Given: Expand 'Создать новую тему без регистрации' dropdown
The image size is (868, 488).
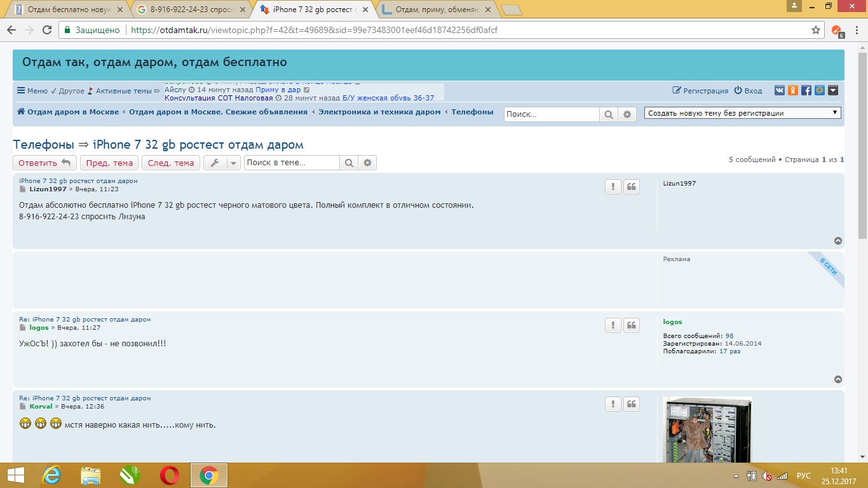Looking at the screenshot, I should point(742,113).
